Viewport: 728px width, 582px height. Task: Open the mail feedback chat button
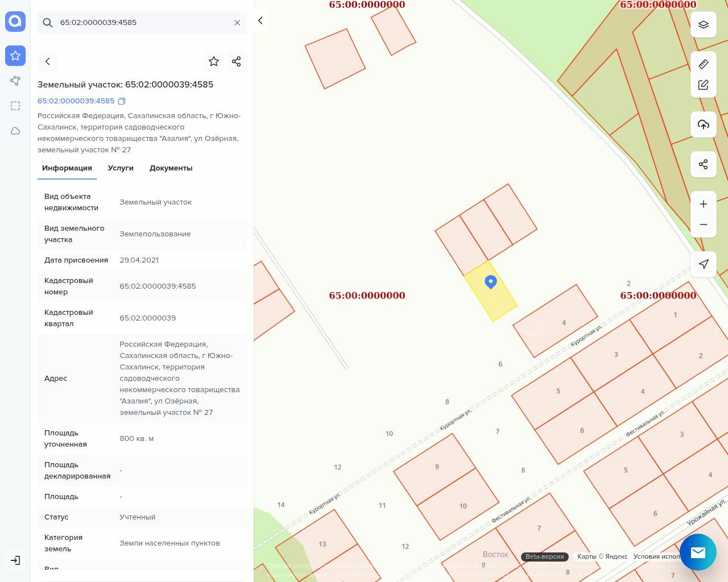click(697, 552)
